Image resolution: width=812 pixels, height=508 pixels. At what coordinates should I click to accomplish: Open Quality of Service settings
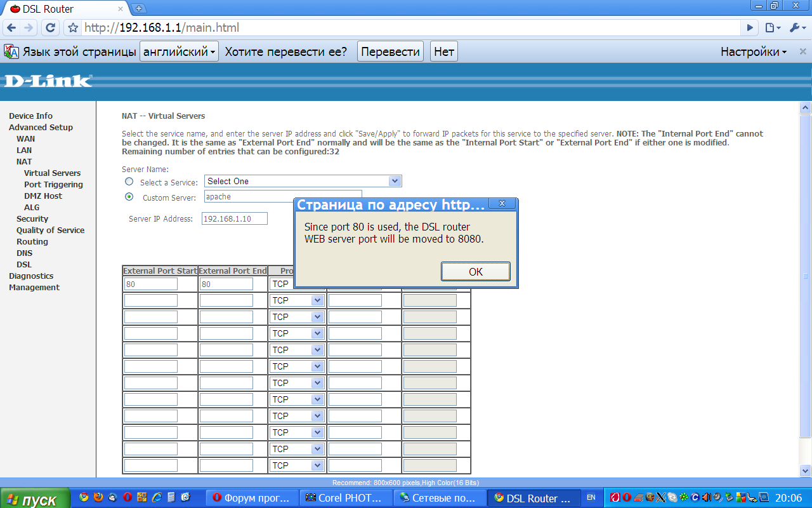pos(50,231)
